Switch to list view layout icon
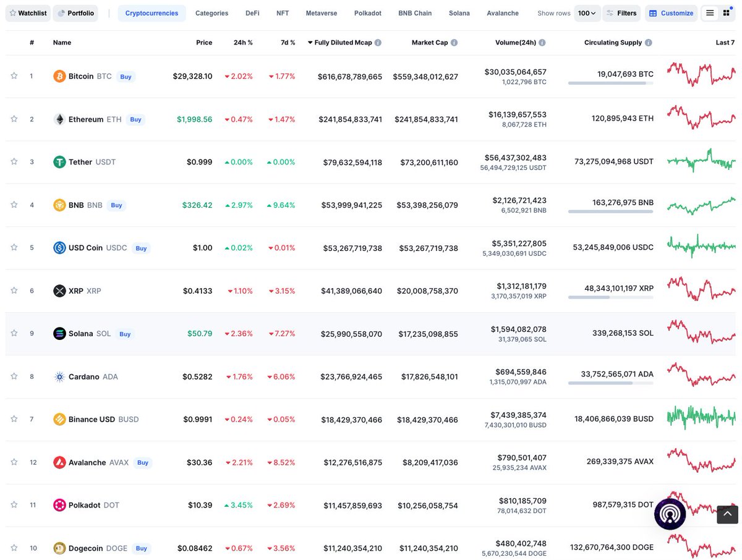742x560 pixels. tap(710, 13)
